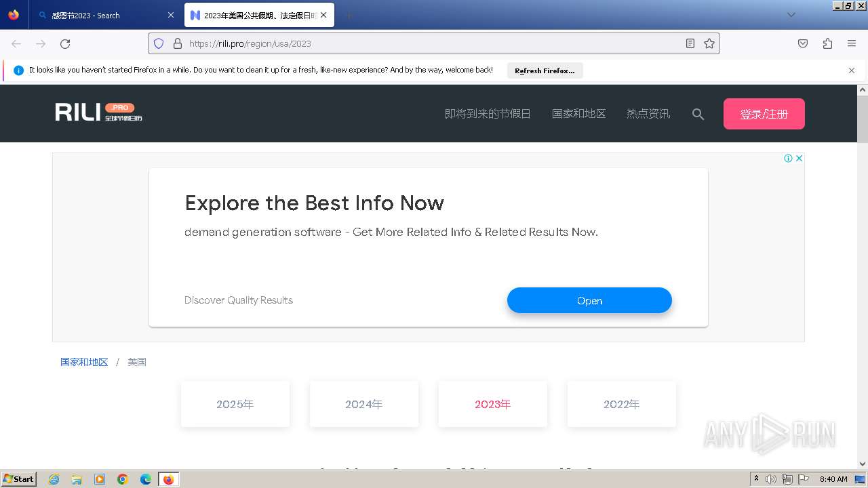Screen dimensions: 868x488
Task: Select the 2025年 year card
Action: click(x=235, y=404)
